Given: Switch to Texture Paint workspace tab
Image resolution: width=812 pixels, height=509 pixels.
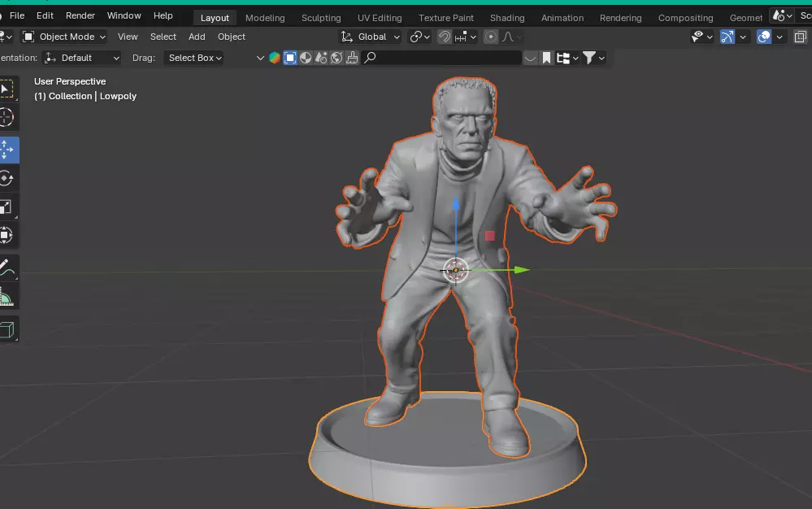Looking at the screenshot, I should tap(446, 18).
